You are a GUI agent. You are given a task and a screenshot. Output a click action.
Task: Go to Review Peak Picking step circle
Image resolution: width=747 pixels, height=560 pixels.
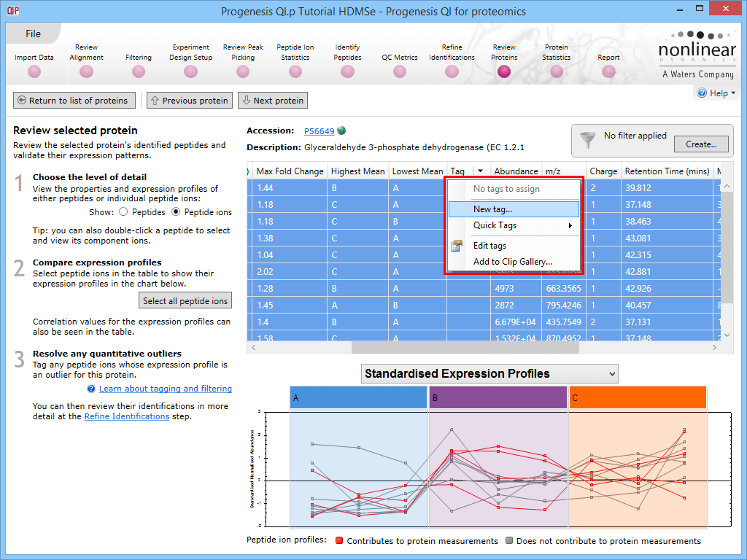tap(243, 72)
